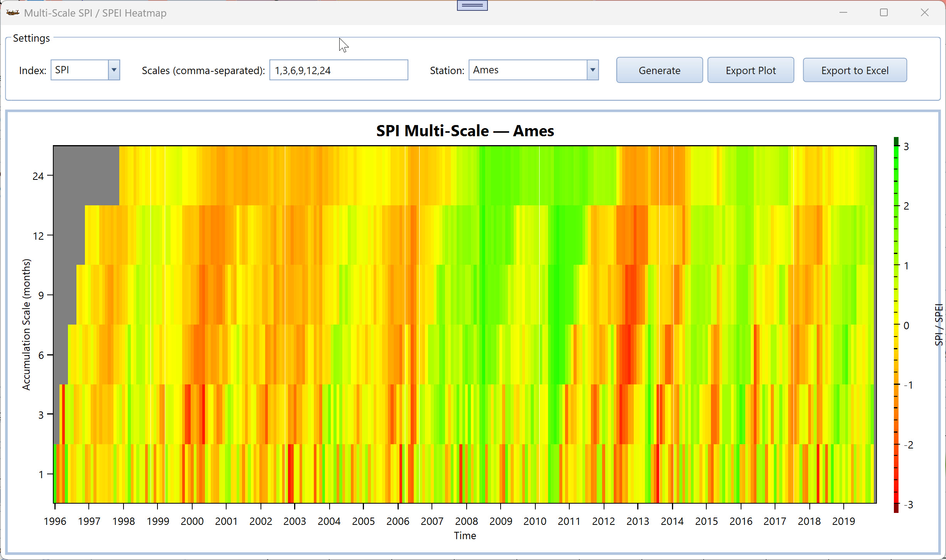
Task: Click the x-axis label 2019
Action: [x=844, y=521]
